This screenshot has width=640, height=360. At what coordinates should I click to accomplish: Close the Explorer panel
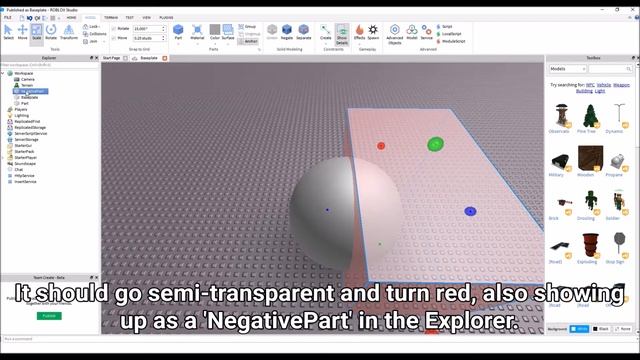[96, 58]
